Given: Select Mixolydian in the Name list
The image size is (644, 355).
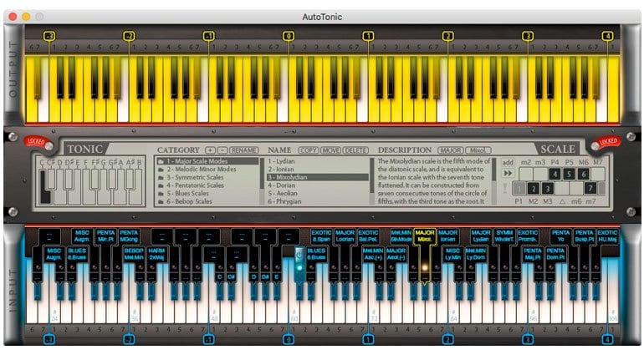Looking at the screenshot, I should tap(318, 177).
